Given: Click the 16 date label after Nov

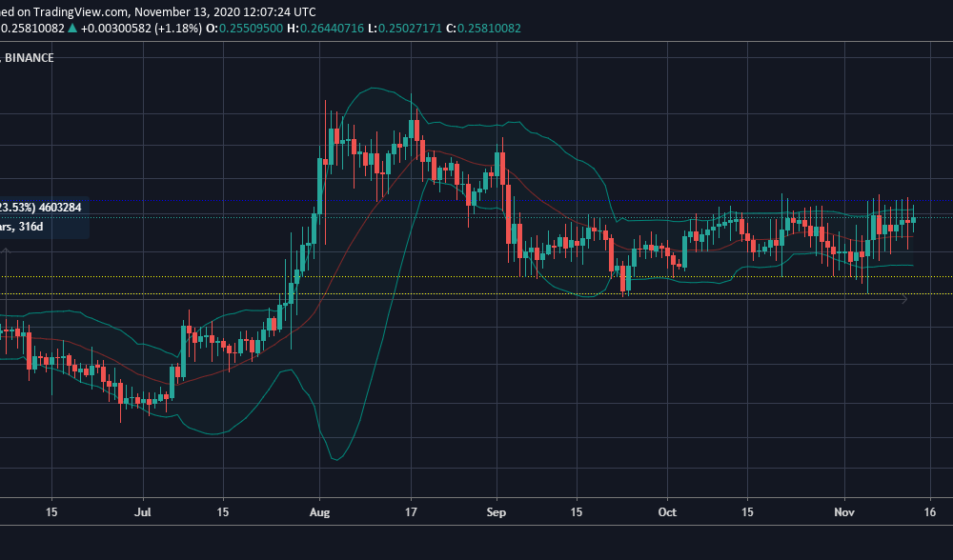Looking at the screenshot, I should (x=930, y=512).
